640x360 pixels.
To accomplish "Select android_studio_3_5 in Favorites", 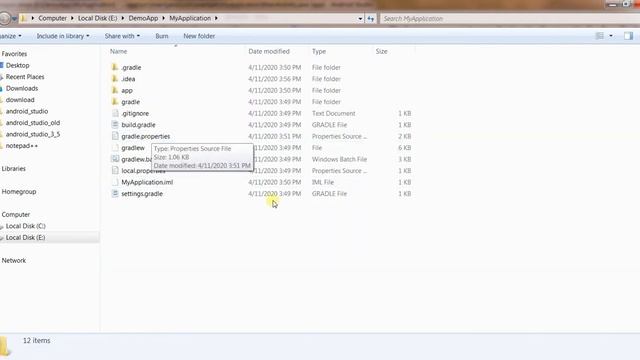I will point(33,134).
